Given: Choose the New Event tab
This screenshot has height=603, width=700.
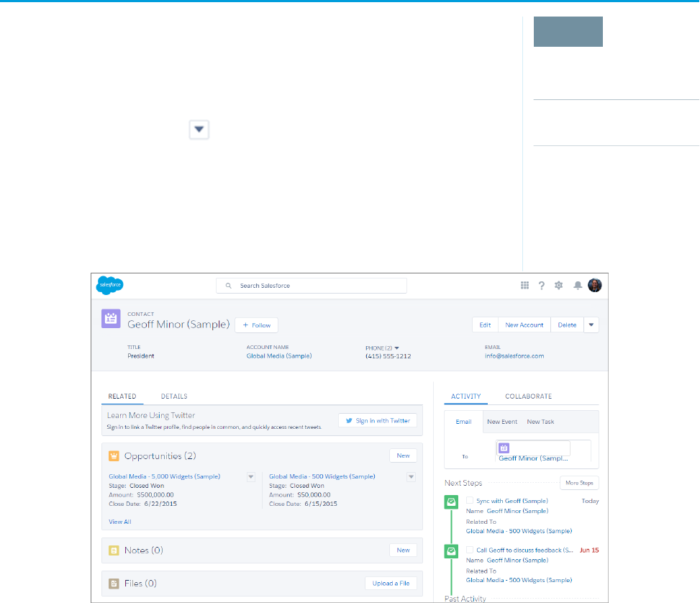Looking at the screenshot, I should tap(502, 422).
